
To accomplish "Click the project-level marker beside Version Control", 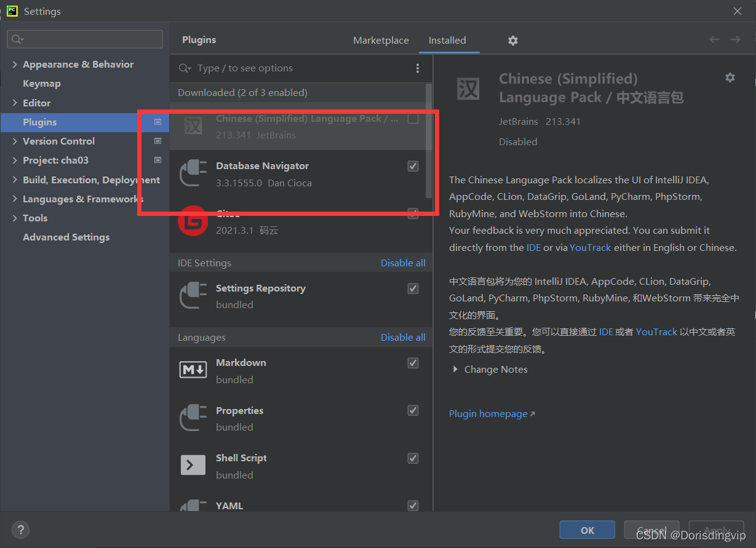I will (x=157, y=141).
